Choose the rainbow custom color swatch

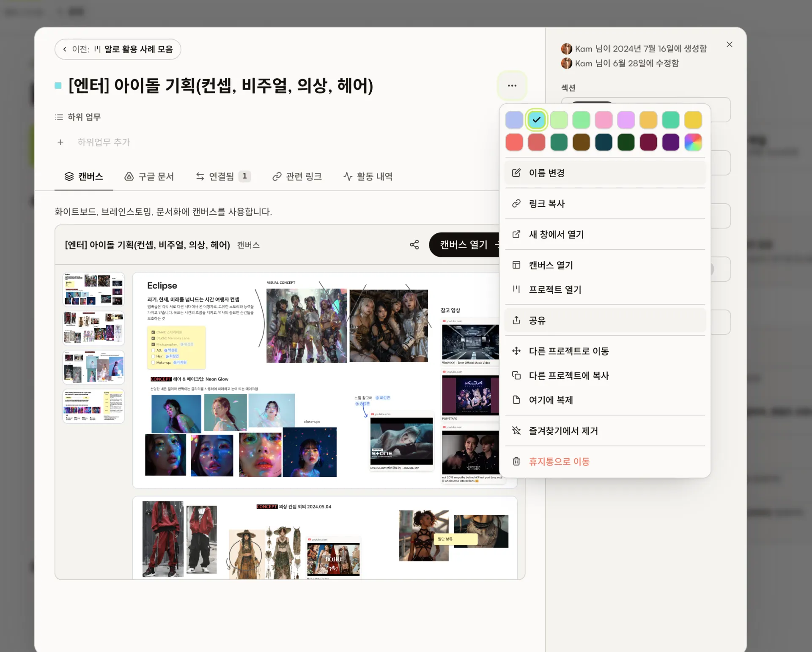point(693,142)
